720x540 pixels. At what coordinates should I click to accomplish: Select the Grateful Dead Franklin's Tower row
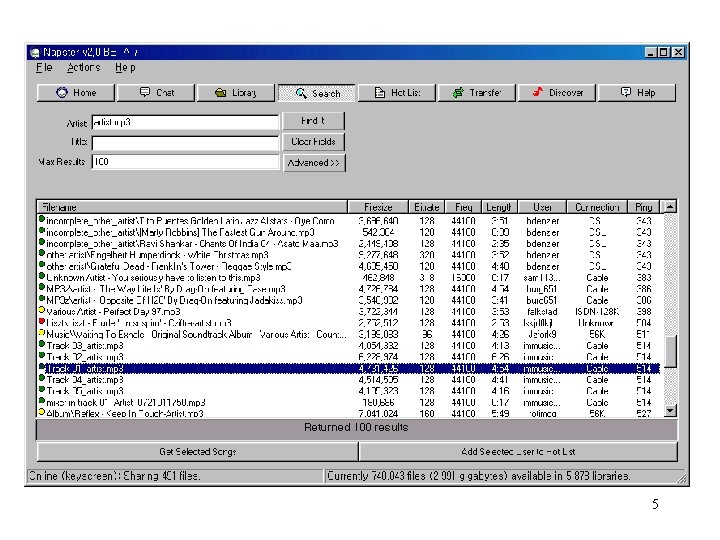[349, 266]
